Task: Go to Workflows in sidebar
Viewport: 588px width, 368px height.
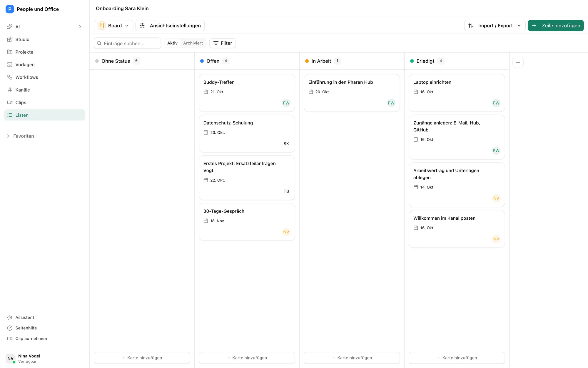Action: pos(45,77)
